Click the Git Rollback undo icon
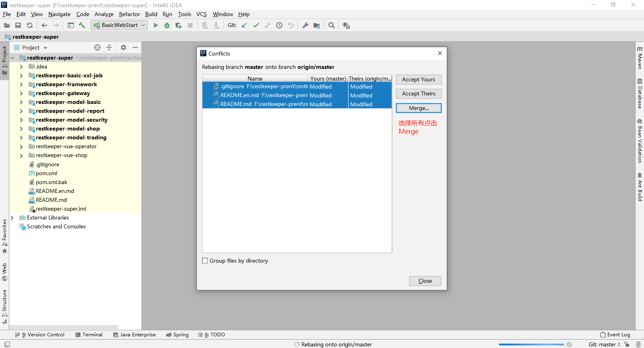 tap(291, 25)
